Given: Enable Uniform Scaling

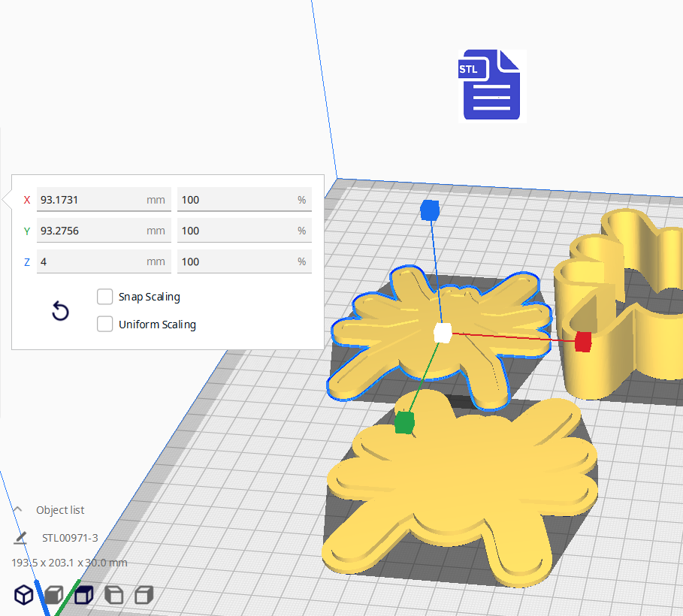Looking at the screenshot, I should 104,325.
